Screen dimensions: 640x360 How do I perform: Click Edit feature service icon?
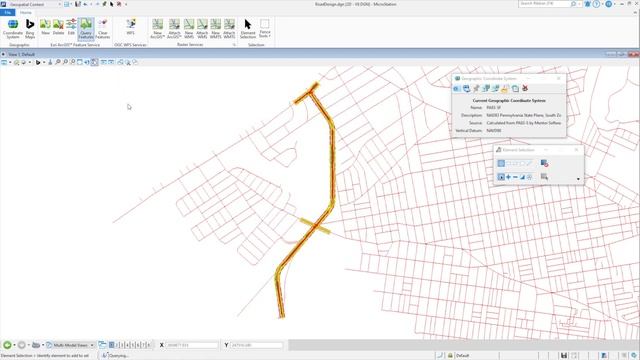[x=71, y=27]
